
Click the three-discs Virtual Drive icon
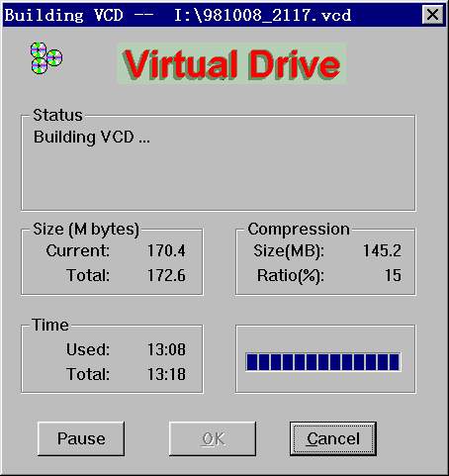(x=46, y=58)
